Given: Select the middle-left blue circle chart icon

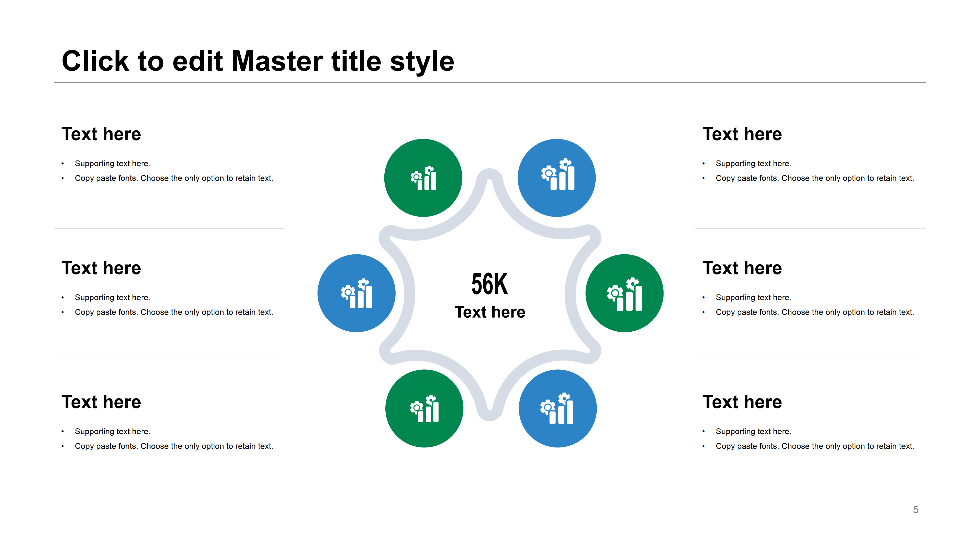Looking at the screenshot, I should (357, 293).
